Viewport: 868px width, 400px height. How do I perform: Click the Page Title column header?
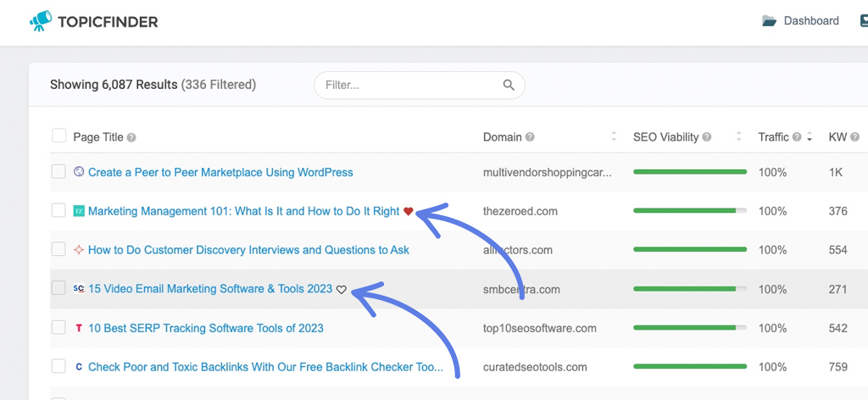click(98, 137)
